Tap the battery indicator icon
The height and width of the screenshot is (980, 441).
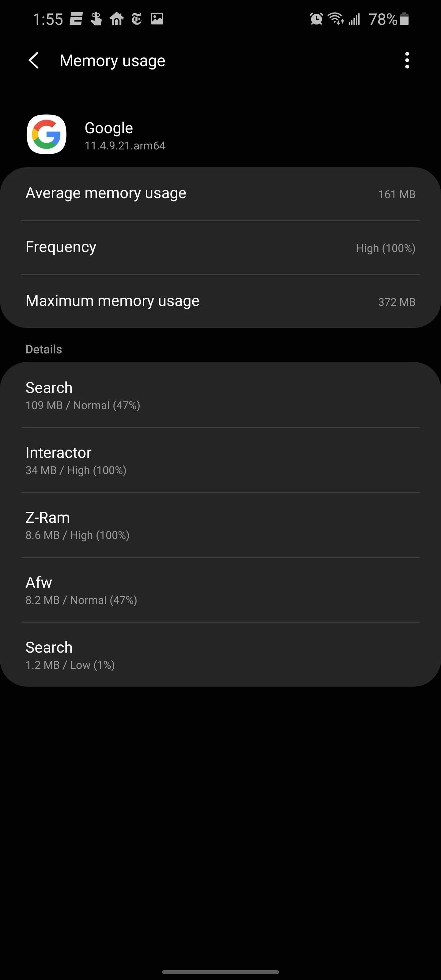click(x=405, y=19)
